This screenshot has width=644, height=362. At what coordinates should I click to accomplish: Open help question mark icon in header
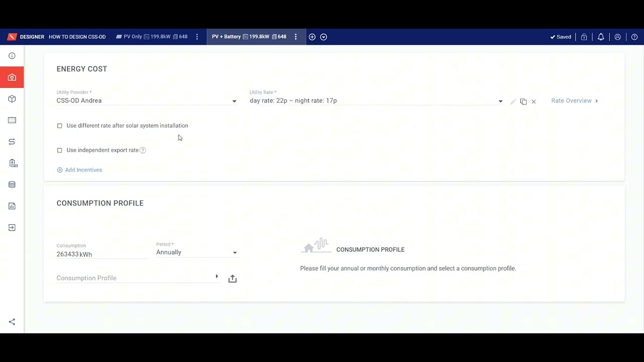(x=634, y=37)
